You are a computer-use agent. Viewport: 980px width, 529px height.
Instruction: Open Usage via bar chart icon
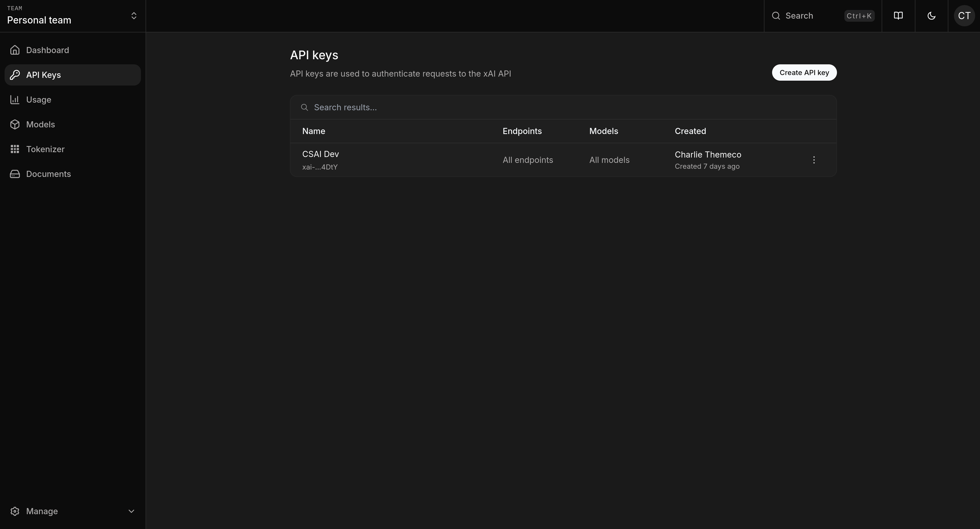(15, 100)
